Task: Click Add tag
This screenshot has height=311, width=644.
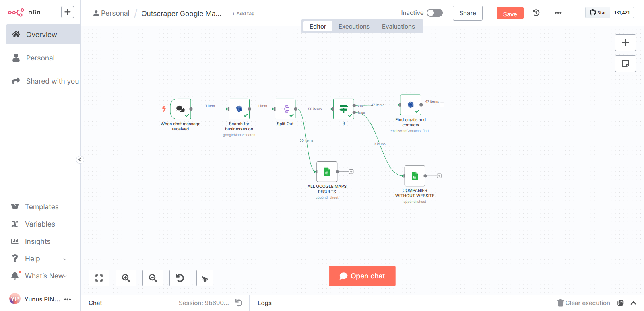Action: point(244,14)
